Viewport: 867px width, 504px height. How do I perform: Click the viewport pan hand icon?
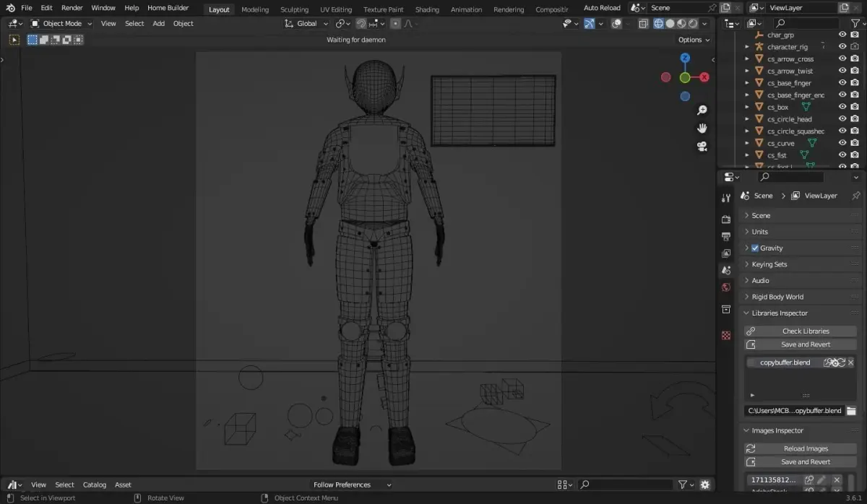coord(702,128)
